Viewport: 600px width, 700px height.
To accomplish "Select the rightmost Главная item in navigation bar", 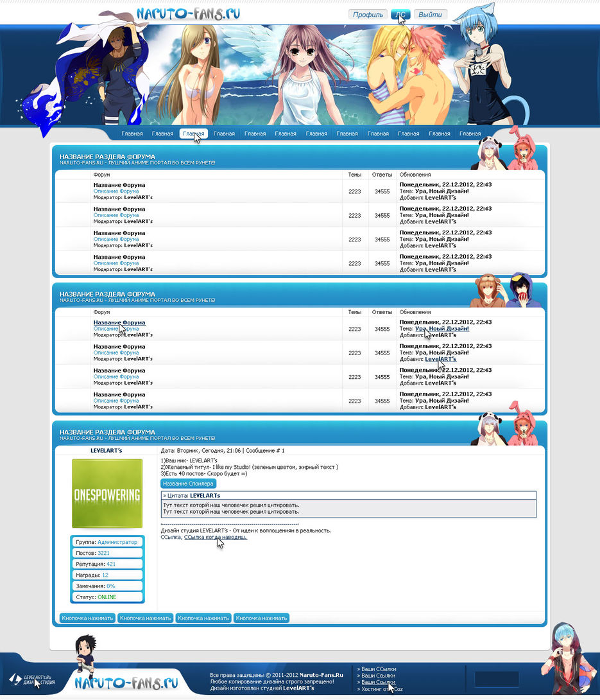I will click(470, 134).
